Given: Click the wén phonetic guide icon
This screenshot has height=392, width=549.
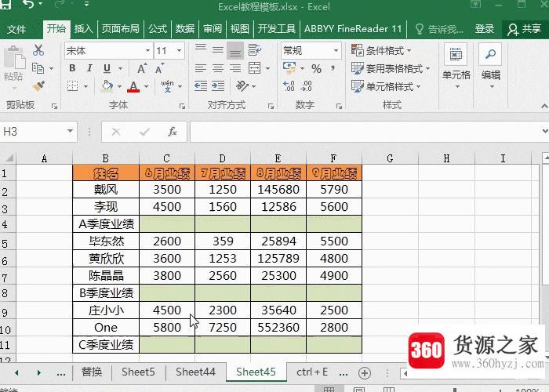Looking at the screenshot, I should click(167, 85).
